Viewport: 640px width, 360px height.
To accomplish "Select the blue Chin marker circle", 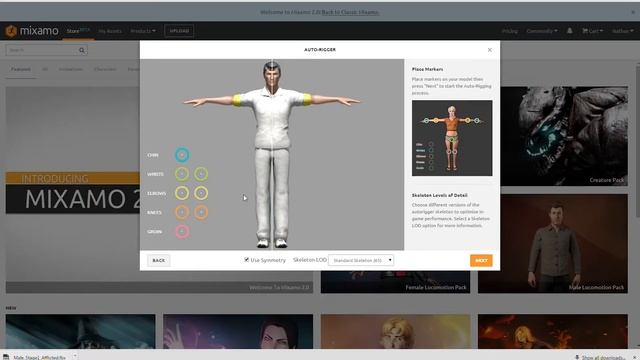I will pyautogui.click(x=182, y=155).
